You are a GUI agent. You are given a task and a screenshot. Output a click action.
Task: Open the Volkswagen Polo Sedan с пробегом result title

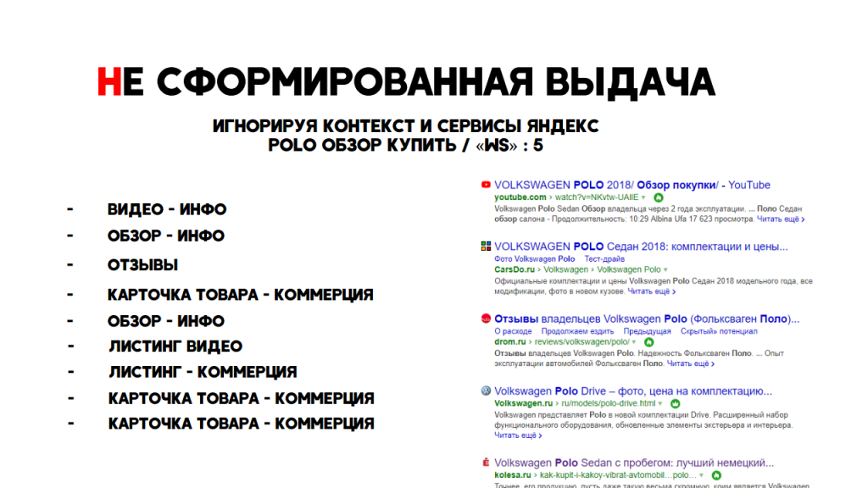[634, 463]
